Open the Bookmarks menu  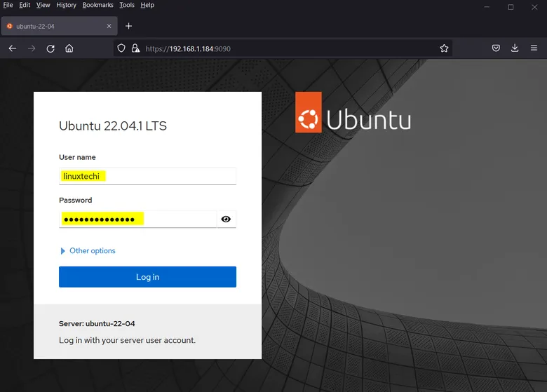point(97,5)
